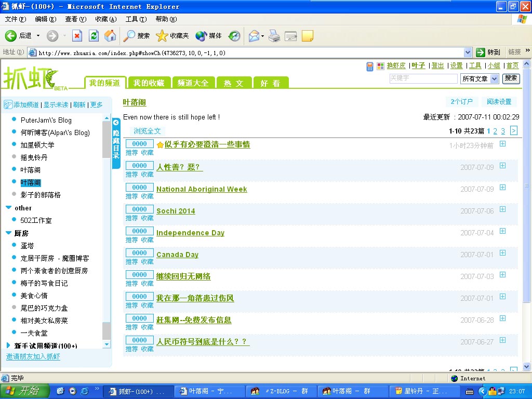Open the address bar dropdown arrow
The width and height of the screenshot is (532, 399).
point(468,52)
